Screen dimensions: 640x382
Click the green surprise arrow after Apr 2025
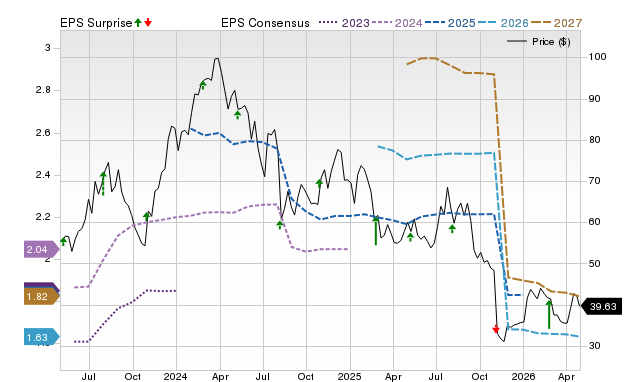[411, 237]
